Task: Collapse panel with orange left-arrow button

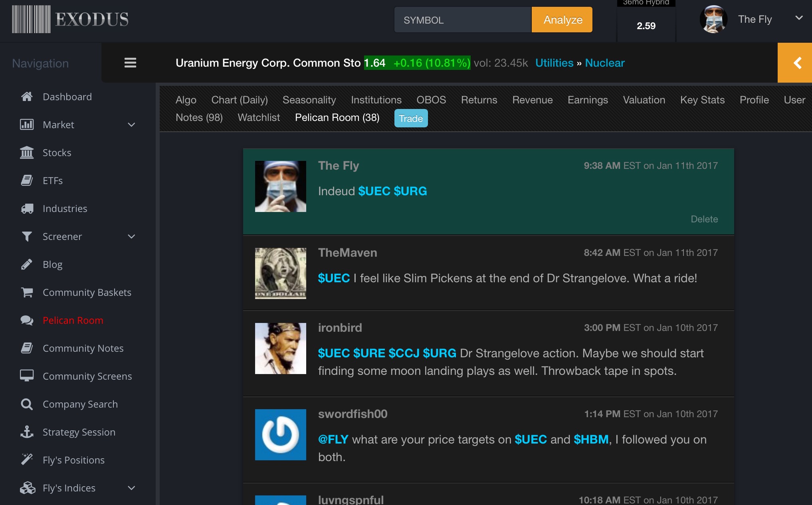Action: click(795, 63)
